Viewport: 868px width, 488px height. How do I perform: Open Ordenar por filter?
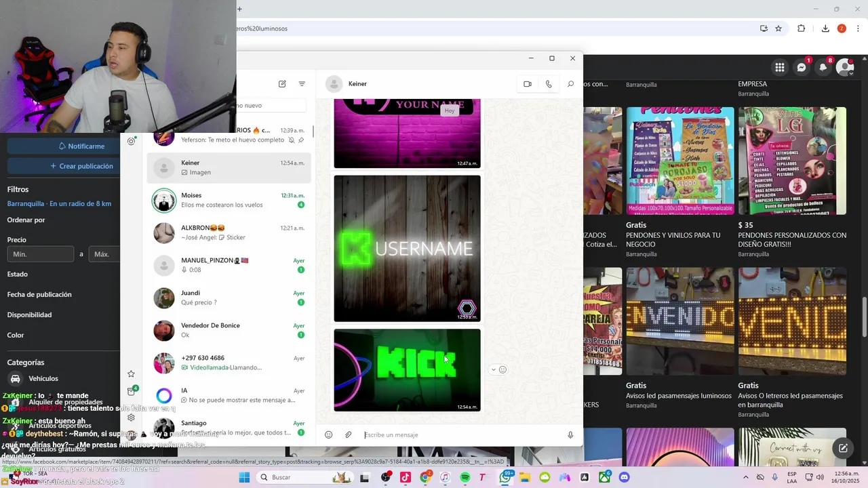26,220
